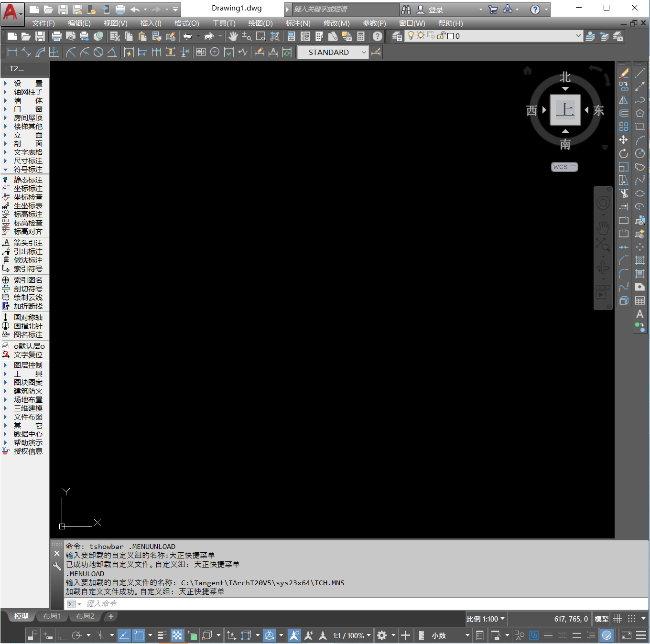Open the 比例 1:100 scale dropdown
This screenshot has width=650, height=644.
[x=486, y=619]
